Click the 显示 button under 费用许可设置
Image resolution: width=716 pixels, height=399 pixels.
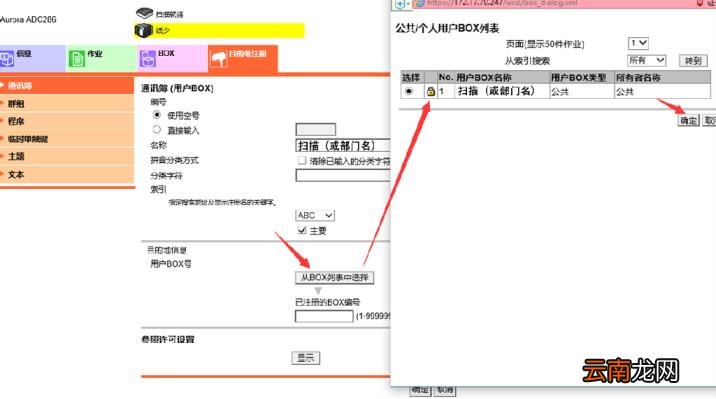tap(305, 358)
